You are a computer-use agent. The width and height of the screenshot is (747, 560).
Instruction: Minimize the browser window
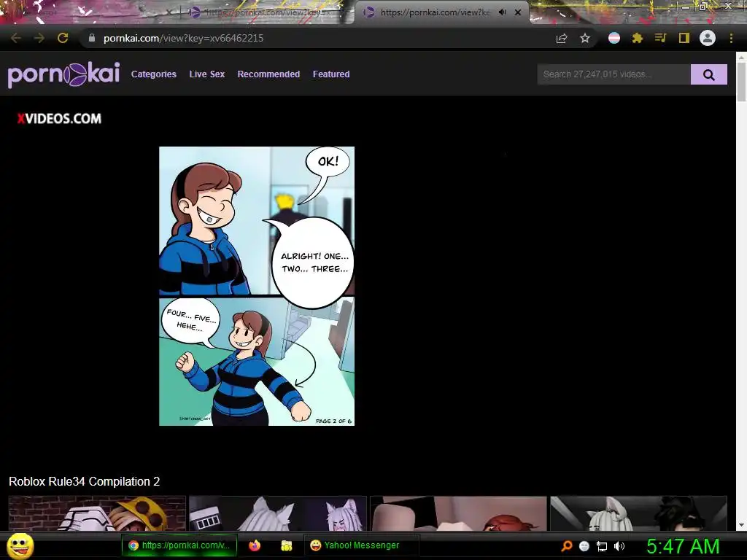click(686, 6)
